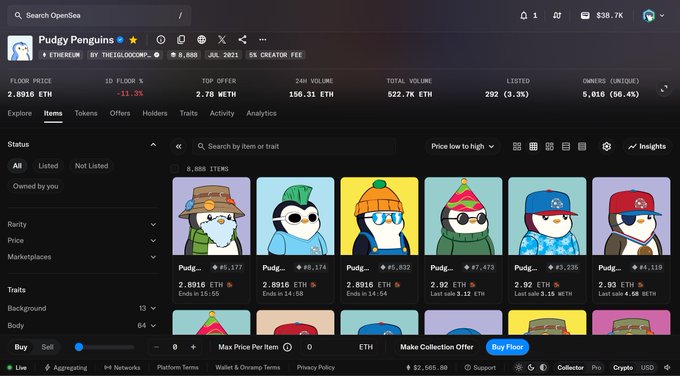680x376 pixels.
Task: Click the swap arrows icon in header
Action: point(557,16)
